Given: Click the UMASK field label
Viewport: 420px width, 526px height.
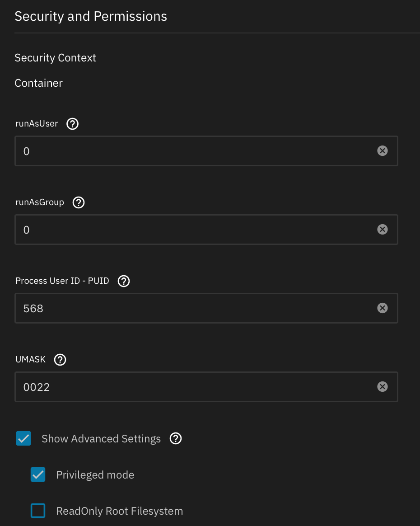Looking at the screenshot, I should (x=31, y=359).
